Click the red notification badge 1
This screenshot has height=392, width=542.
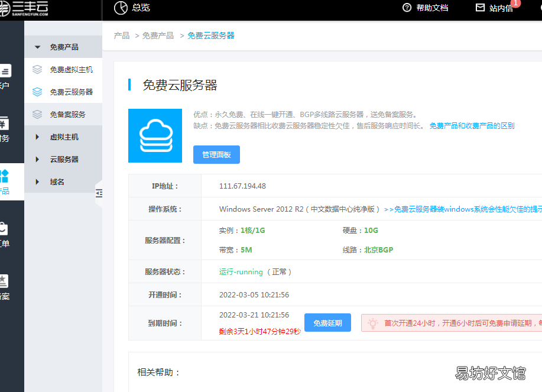click(x=515, y=3)
